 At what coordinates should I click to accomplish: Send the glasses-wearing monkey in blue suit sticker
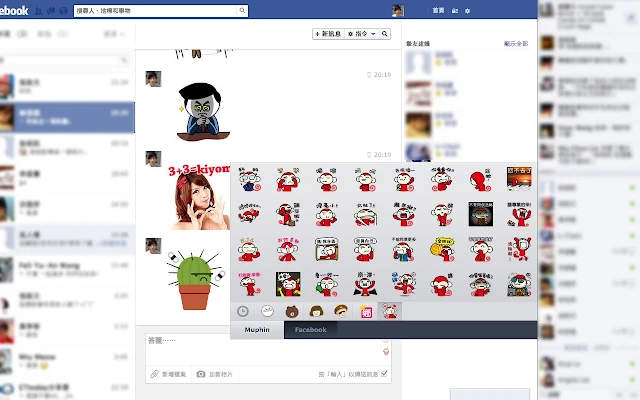(x=249, y=179)
